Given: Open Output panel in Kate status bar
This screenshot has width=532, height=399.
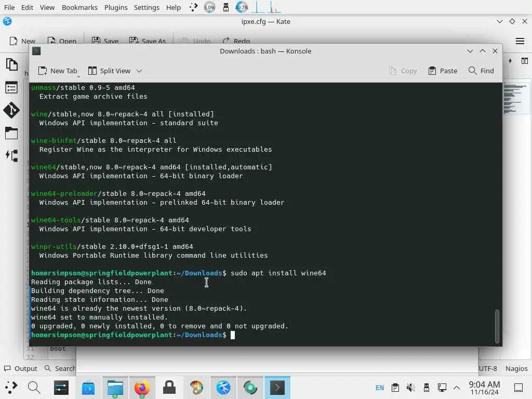Looking at the screenshot, I should click(21, 368).
